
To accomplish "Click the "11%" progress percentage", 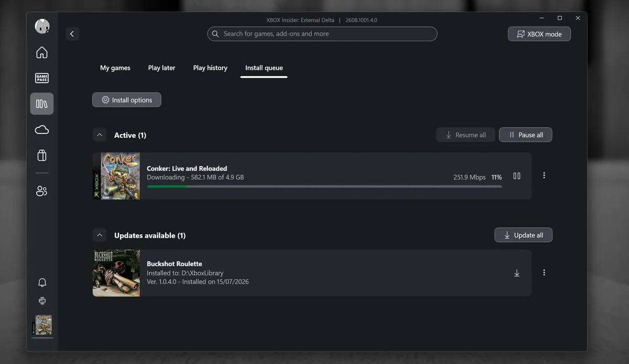I will (496, 178).
